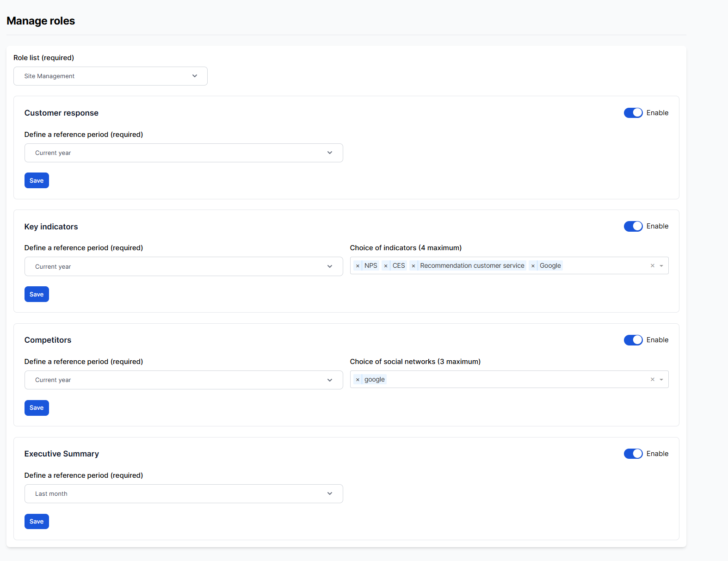Open the Role list dropdown
This screenshot has height=561, width=728.
tap(110, 76)
